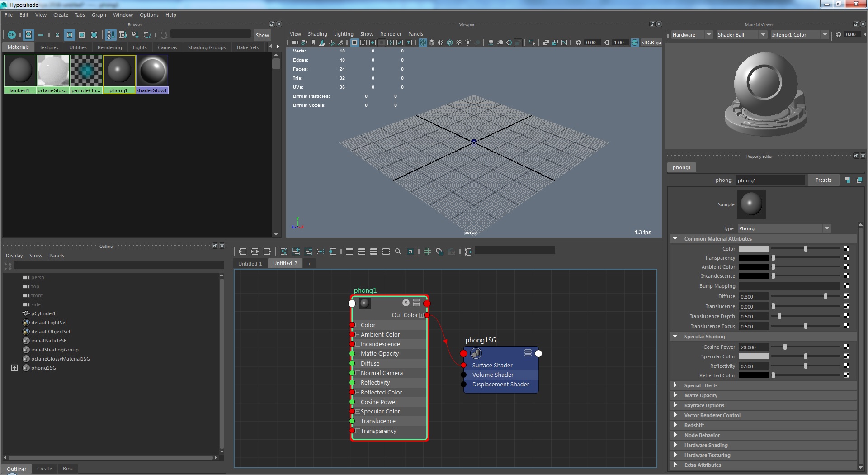Select the shaderGlow1 material swatch

[x=152, y=74]
